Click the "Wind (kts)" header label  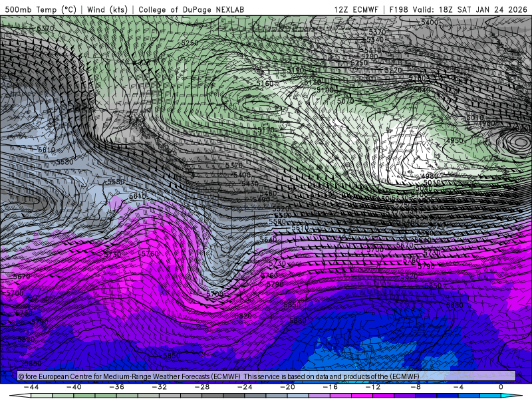click(x=107, y=9)
